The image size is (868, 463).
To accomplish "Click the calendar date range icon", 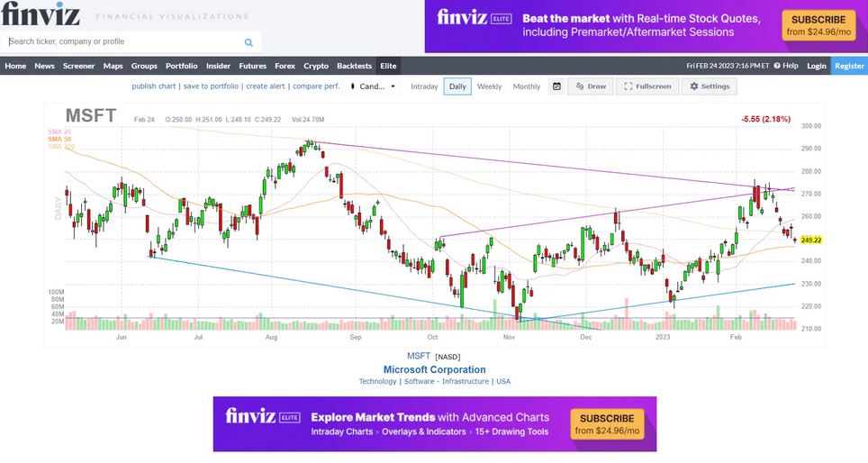I will 556,86.
